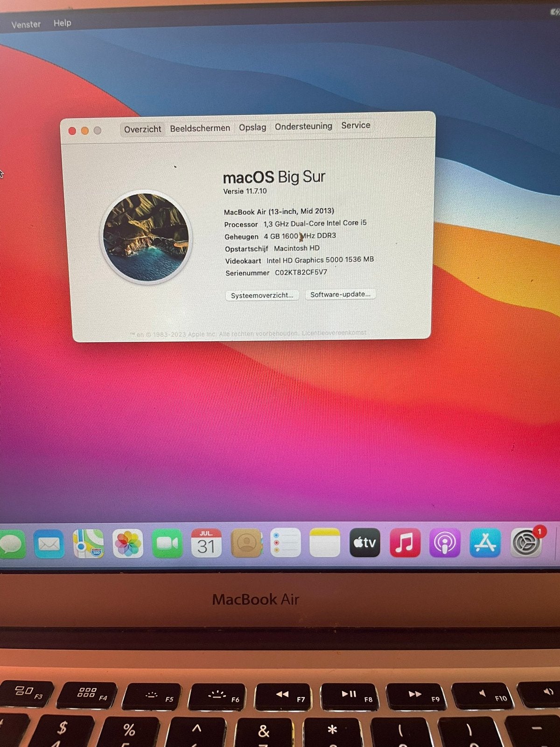Open the Calendar showing JUL 31

[x=206, y=543]
